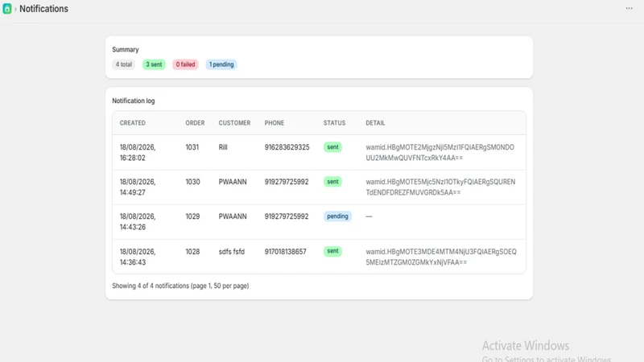Click order number 1029
The width and height of the screenshot is (644, 362).
point(192,216)
